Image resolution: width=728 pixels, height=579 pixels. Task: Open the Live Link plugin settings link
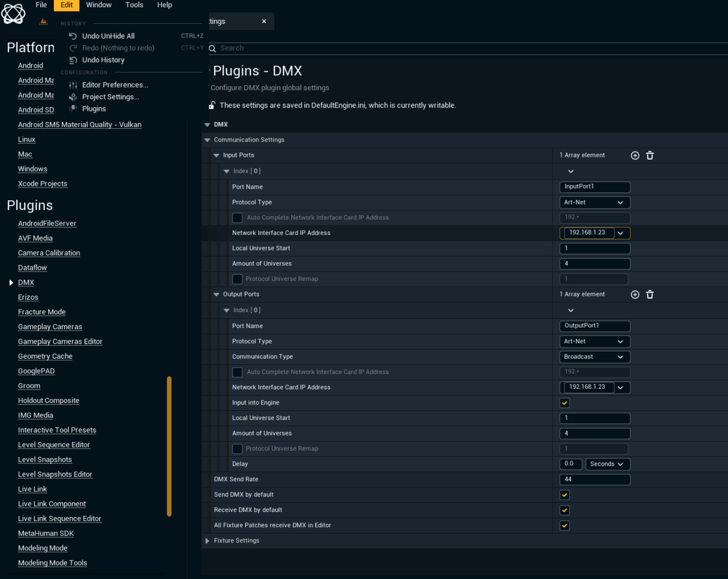point(32,489)
